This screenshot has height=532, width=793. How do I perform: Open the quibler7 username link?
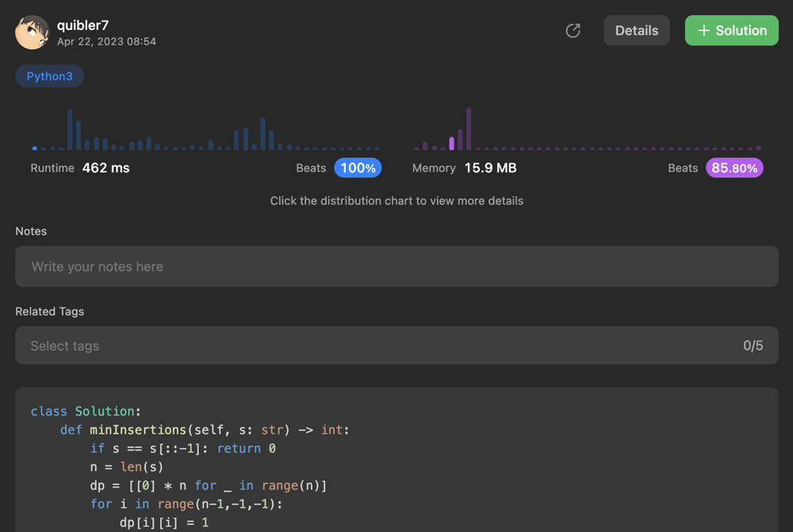82,25
